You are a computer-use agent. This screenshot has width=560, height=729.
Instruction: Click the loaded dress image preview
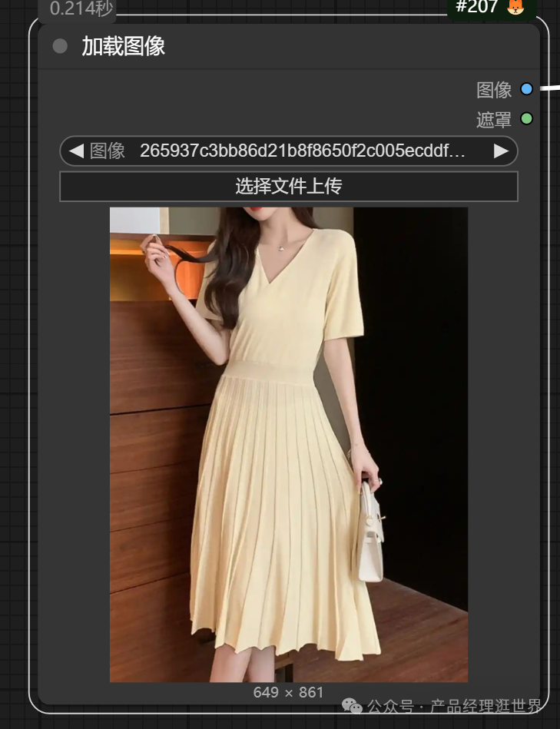(x=289, y=445)
